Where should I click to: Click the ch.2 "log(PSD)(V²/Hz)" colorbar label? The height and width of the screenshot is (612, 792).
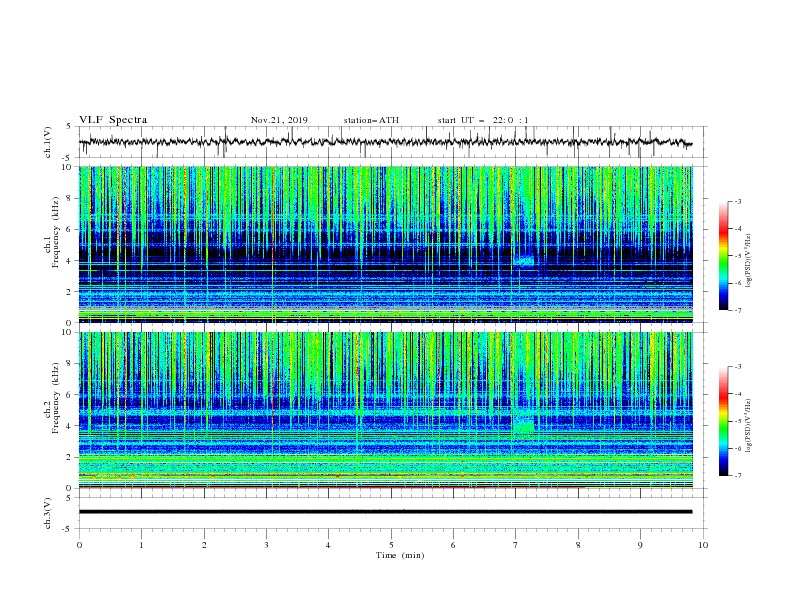point(749,425)
